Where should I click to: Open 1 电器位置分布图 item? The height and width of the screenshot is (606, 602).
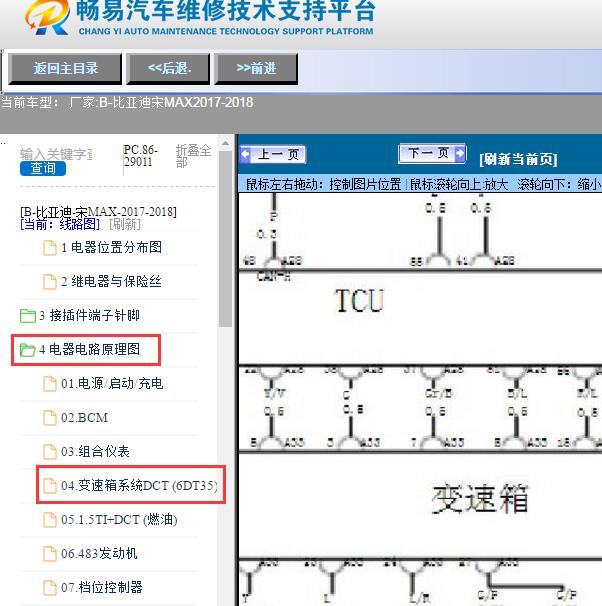coord(111,247)
